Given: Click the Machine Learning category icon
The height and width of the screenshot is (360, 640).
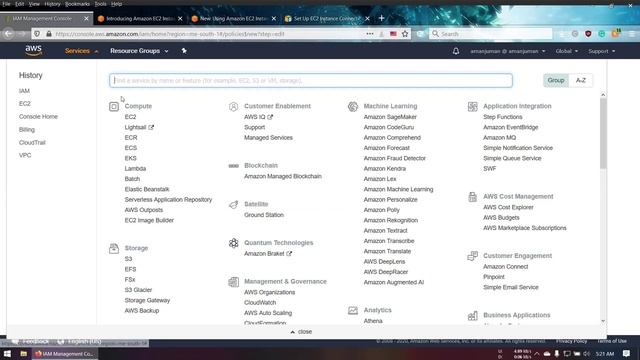Looking at the screenshot, I should pyautogui.click(x=353, y=107).
